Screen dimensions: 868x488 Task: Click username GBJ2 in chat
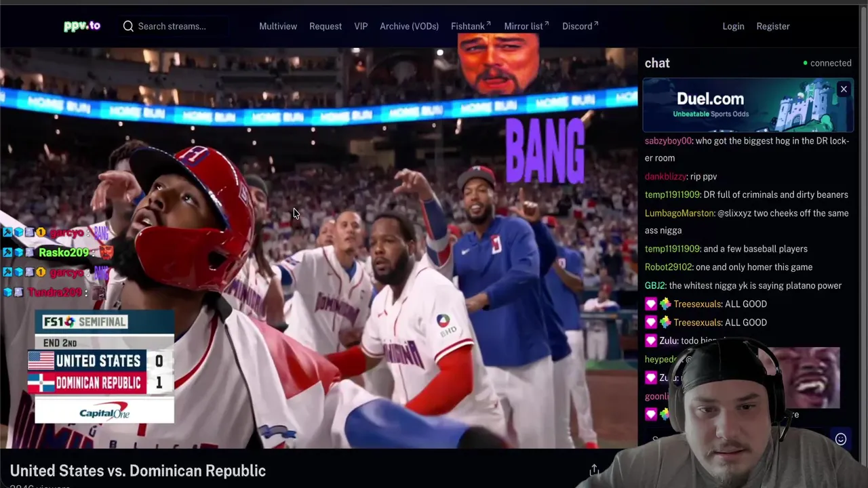(654, 285)
